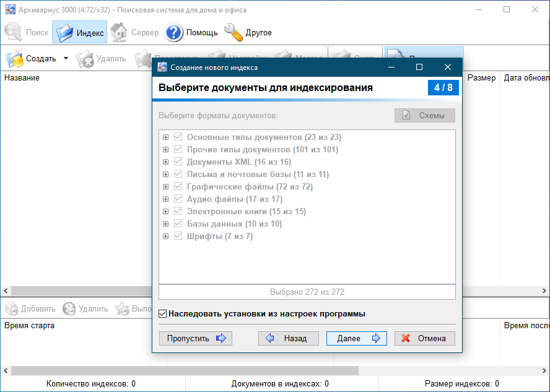Click right arrow of index list scrollbar
Screen dimensions: 550x392
coord(544,290)
